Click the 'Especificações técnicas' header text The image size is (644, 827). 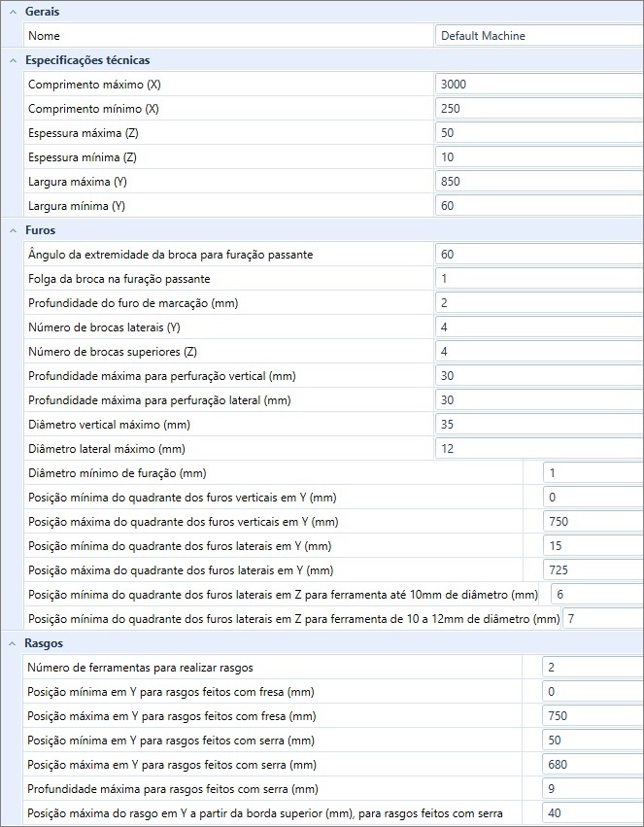[87, 60]
